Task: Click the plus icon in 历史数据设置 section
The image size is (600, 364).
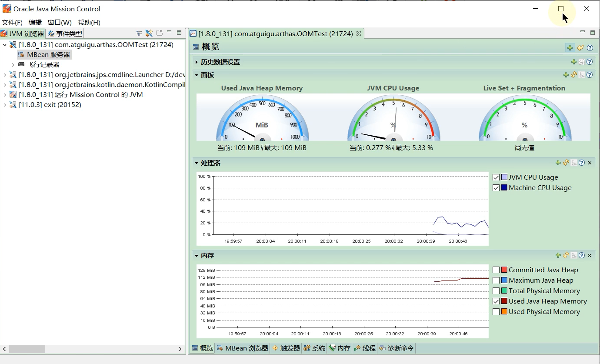Action: tap(574, 62)
